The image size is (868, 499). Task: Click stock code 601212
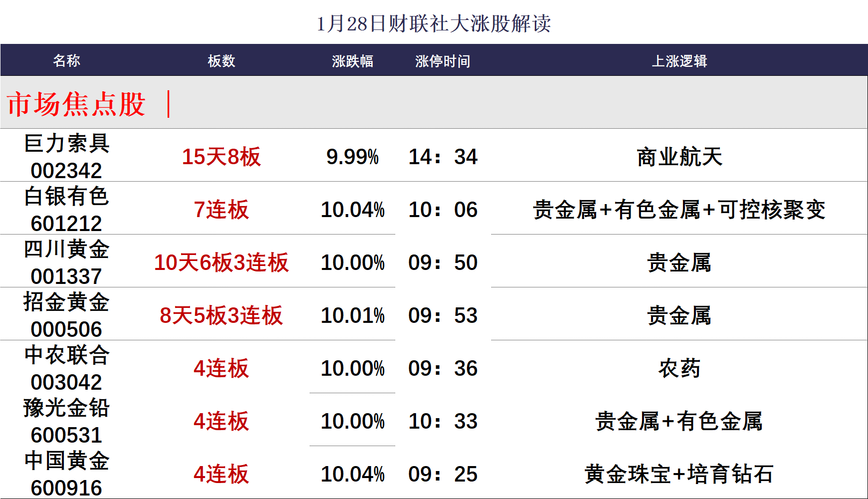[66, 224]
